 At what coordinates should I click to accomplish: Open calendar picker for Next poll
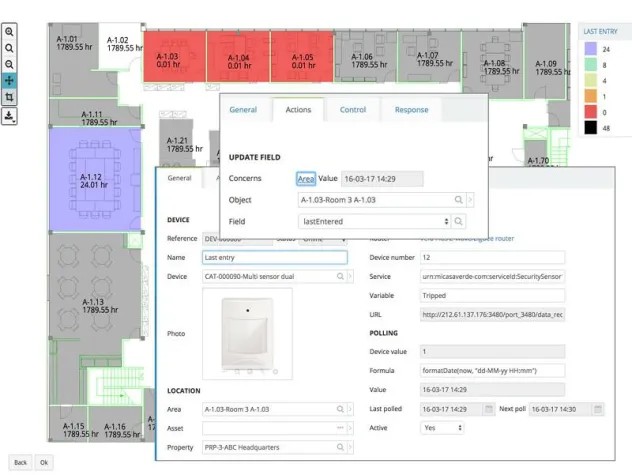(599, 409)
